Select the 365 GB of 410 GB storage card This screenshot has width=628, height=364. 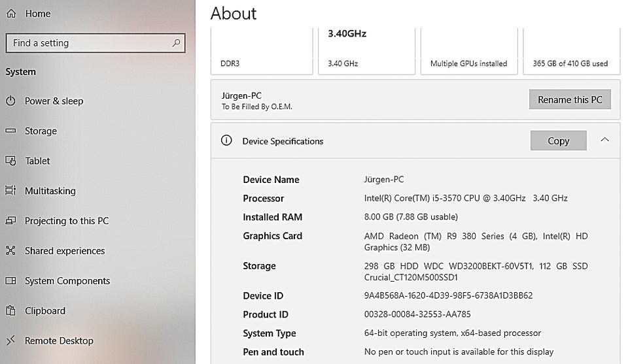[x=570, y=51]
